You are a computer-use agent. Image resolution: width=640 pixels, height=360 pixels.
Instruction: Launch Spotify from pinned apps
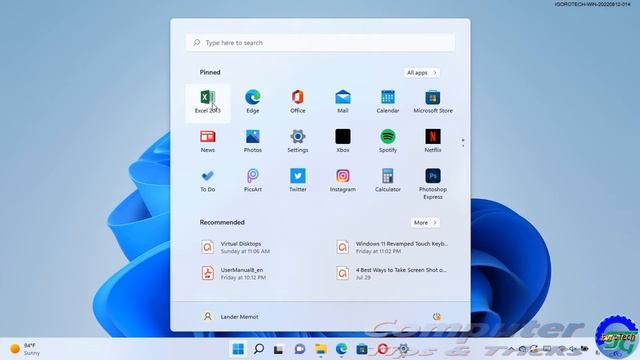[388, 142]
